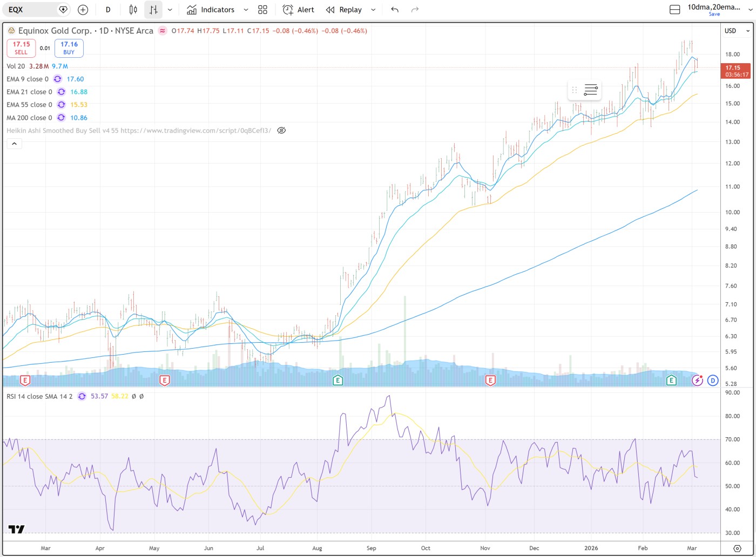Click the undo arrow in the toolbar
The width and height of the screenshot is (756, 557).
[x=395, y=10]
